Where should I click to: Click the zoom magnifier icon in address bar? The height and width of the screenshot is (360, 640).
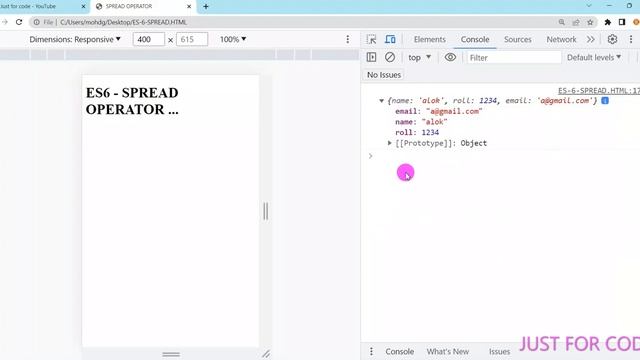pos(562,22)
